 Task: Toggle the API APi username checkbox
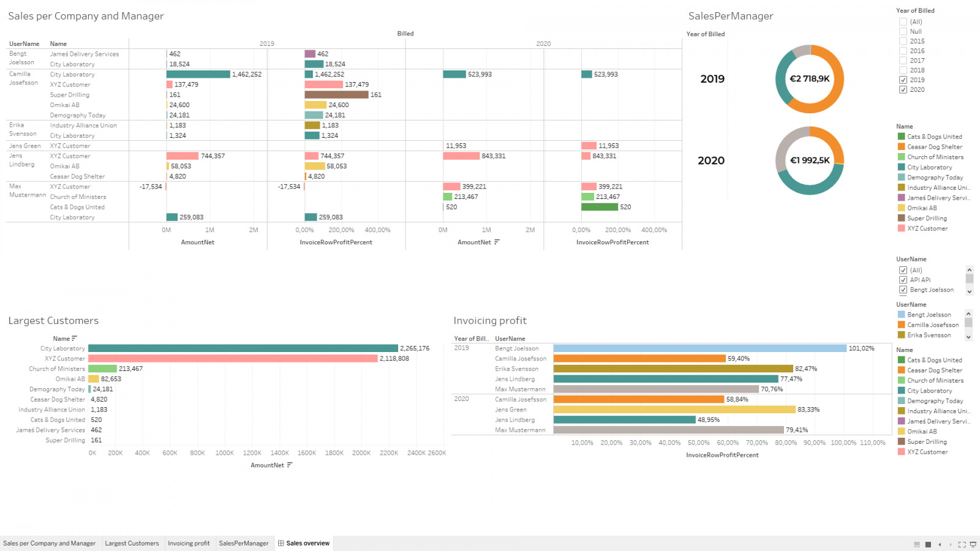pyautogui.click(x=903, y=280)
